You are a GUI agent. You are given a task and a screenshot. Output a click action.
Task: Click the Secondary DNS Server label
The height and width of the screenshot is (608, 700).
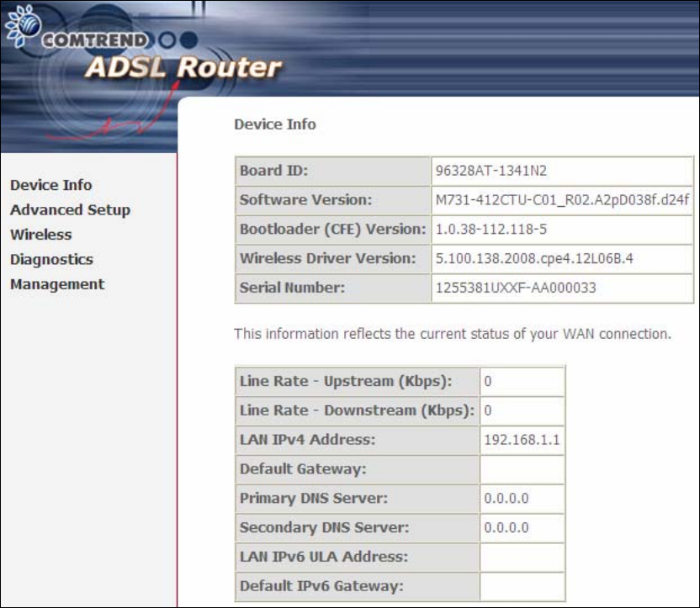[x=324, y=528]
